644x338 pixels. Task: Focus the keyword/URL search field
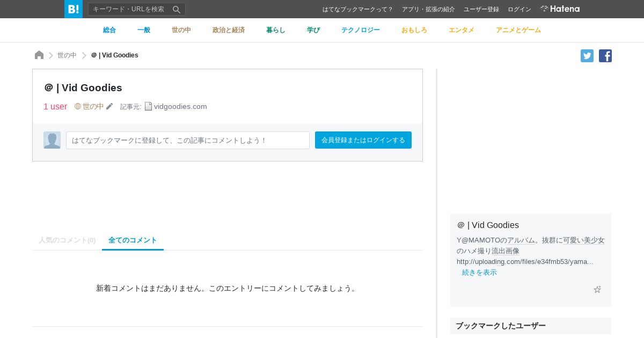[x=130, y=9]
